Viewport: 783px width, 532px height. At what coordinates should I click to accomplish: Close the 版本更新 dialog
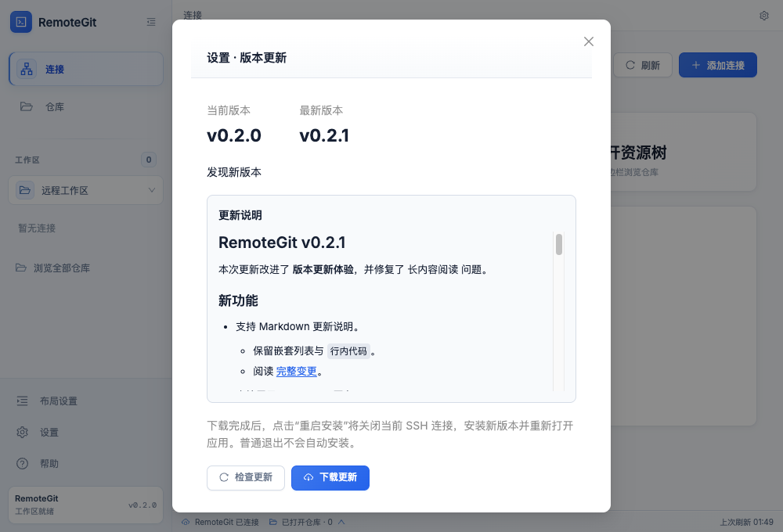pos(589,41)
